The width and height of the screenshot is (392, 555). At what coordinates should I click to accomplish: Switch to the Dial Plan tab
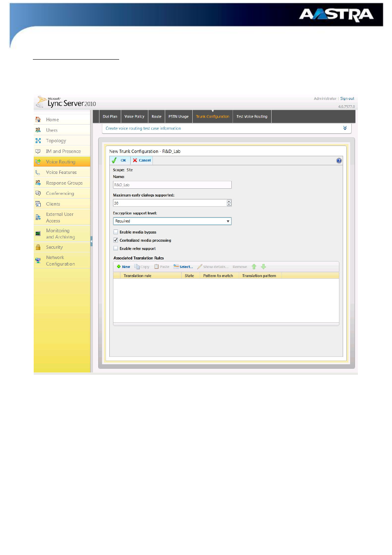[x=110, y=116]
